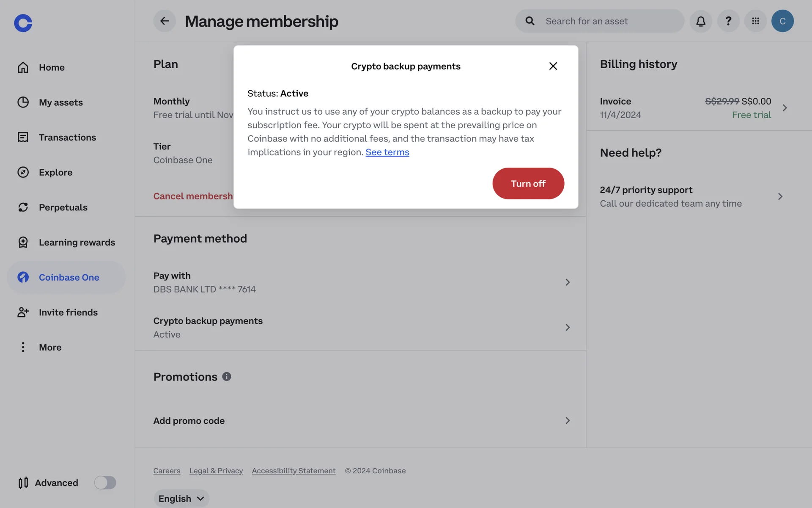The width and height of the screenshot is (812, 508).
Task: Open the notifications bell
Action: (x=701, y=21)
